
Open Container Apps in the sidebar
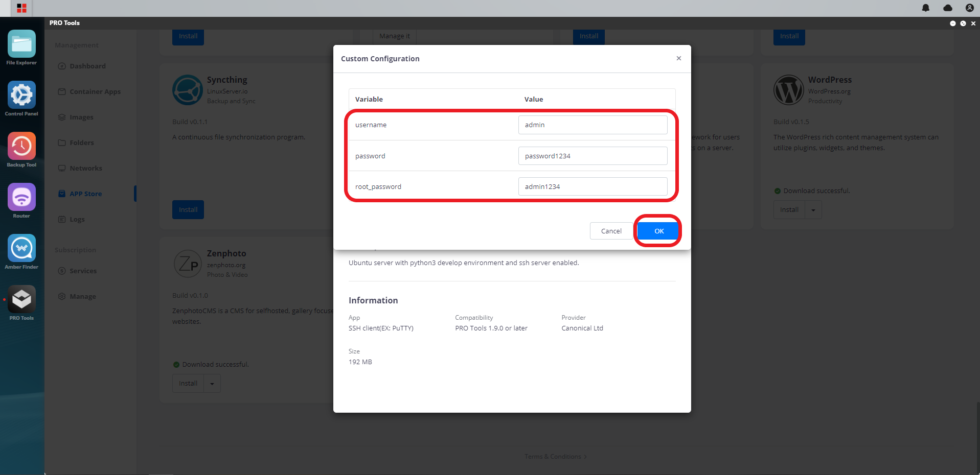[95, 91]
